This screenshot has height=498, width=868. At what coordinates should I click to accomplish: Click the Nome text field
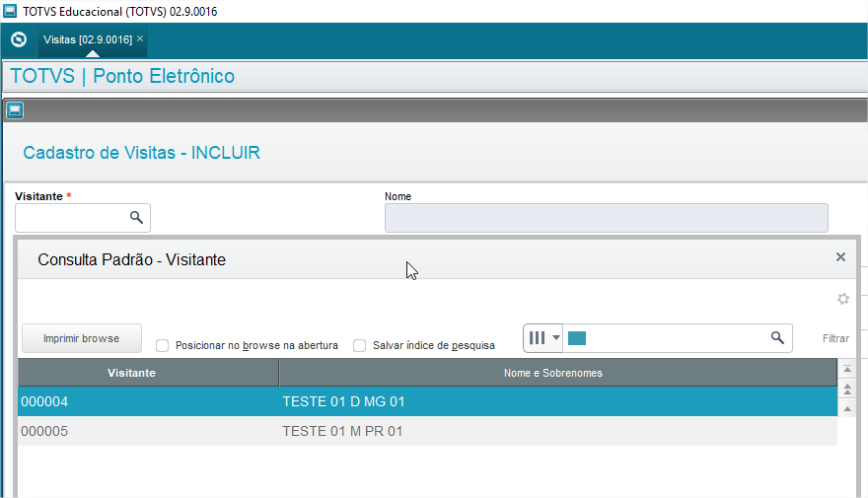coord(607,218)
